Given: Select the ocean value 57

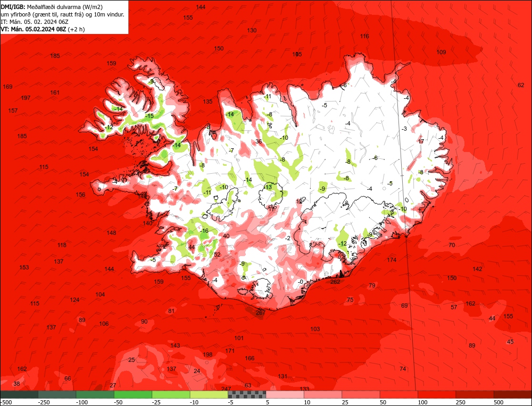Looking at the screenshot, I should click(454, 308).
